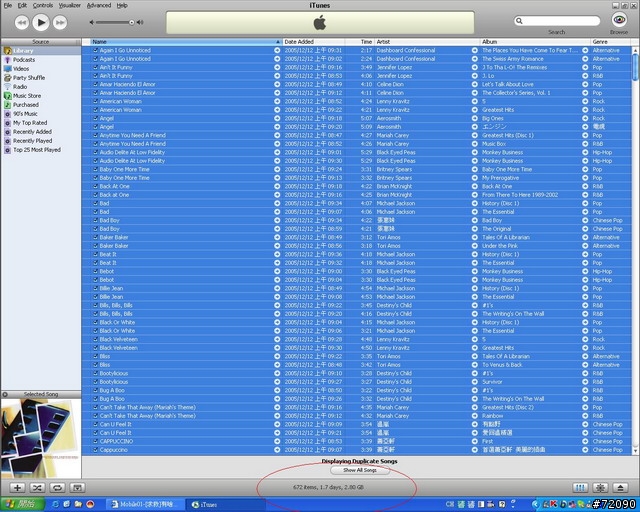The height and width of the screenshot is (512, 640).
Task: Uncheck the first Ain't It Funny song
Action: click(96, 67)
